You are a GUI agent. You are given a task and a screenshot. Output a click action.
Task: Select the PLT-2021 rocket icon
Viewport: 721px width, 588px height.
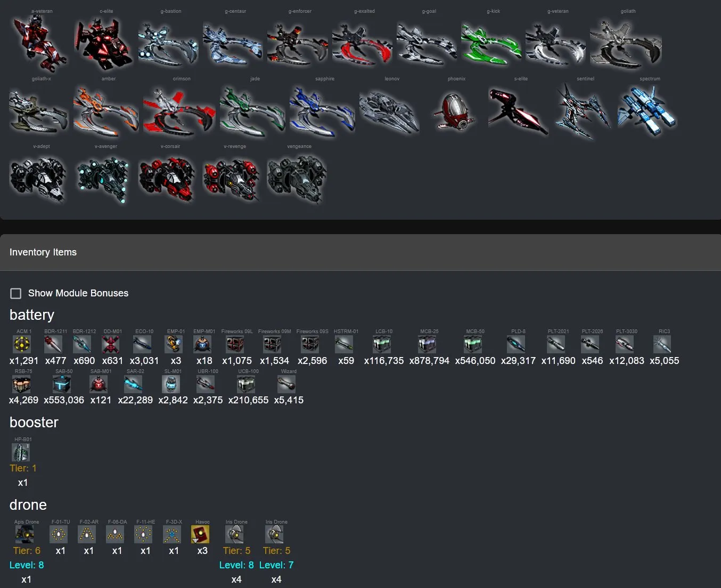(556, 344)
